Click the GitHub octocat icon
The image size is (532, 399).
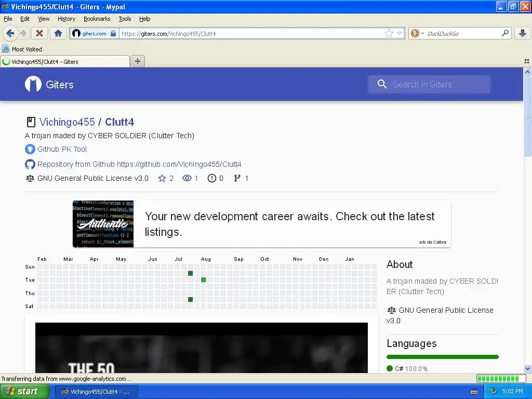pos(30,164)
